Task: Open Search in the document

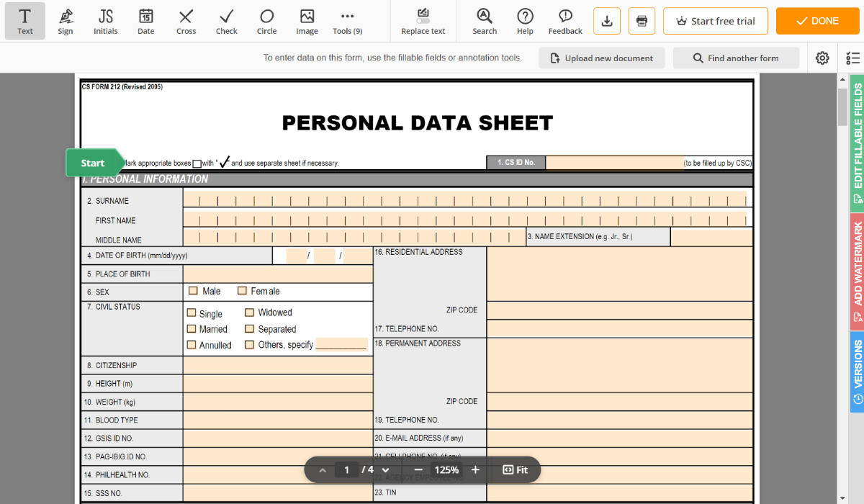Action: pos(484,21)
